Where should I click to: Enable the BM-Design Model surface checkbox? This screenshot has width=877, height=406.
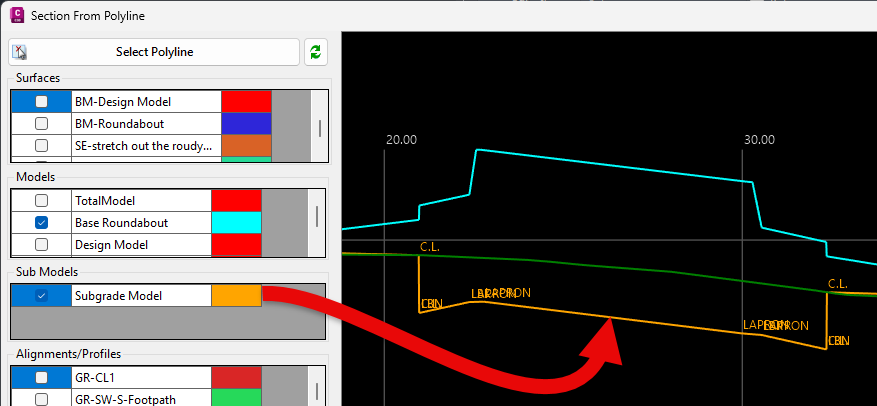tap(41, 101)
